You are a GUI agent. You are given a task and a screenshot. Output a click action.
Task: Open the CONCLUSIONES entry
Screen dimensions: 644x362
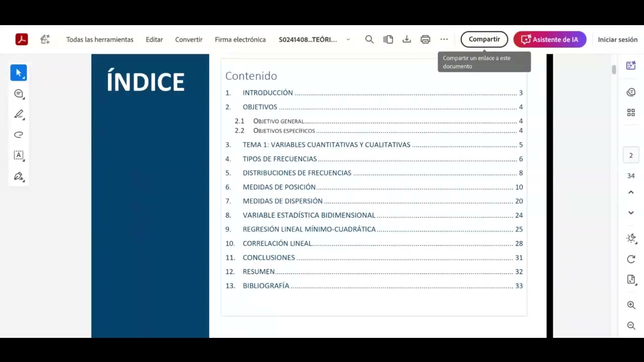pyautogui.click(x=374, y=257)
